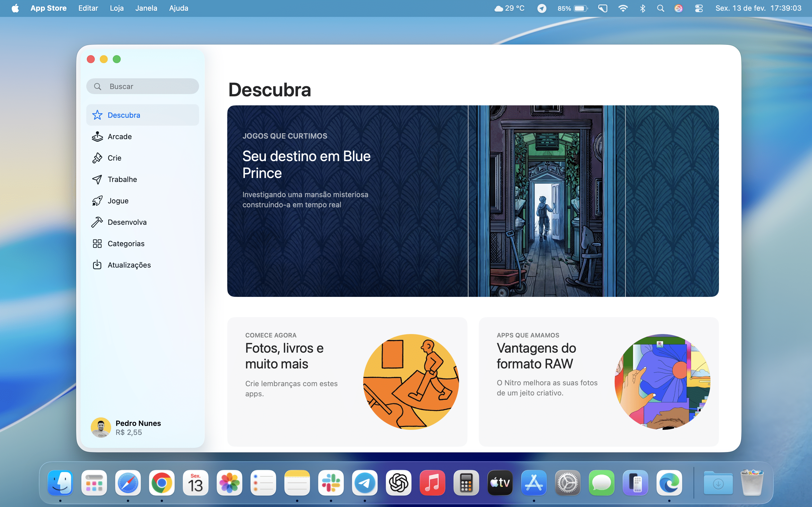
Task: Open the Desenvolva hammer section
Action: coord(127,222)
